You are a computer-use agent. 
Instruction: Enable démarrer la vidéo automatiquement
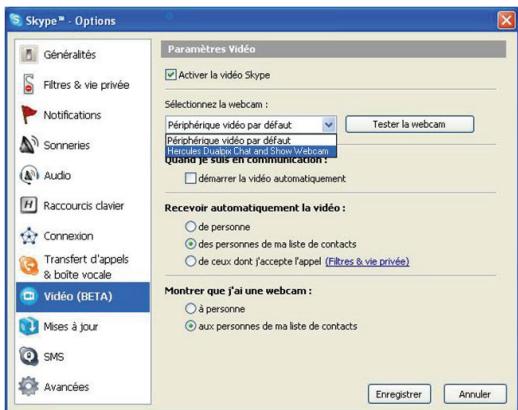coord(190,178)
